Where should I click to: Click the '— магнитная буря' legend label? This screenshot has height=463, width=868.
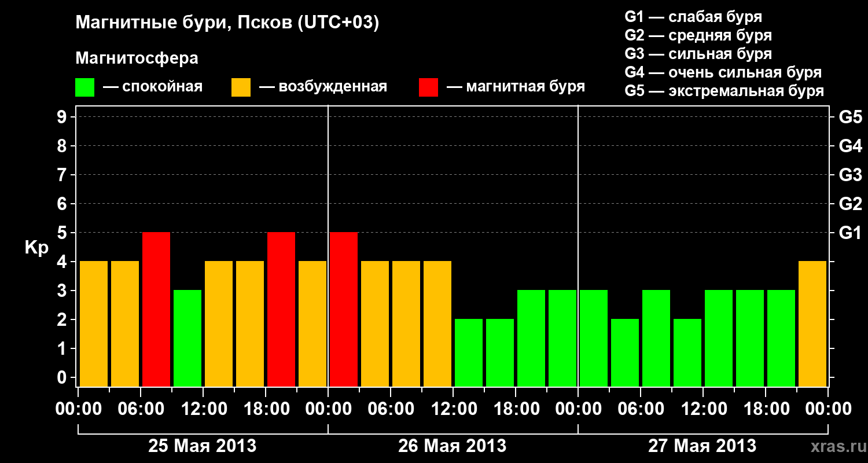click(516, 87)
